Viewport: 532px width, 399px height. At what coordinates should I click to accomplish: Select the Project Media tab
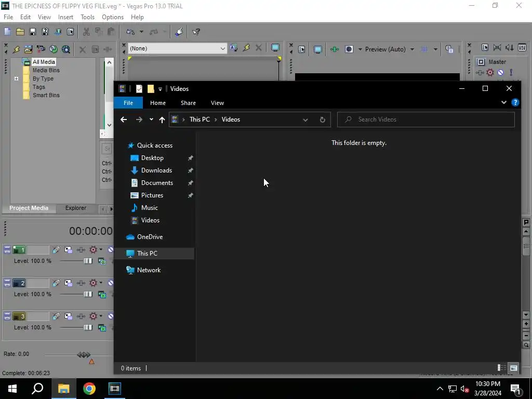click(x=29, y=208)
